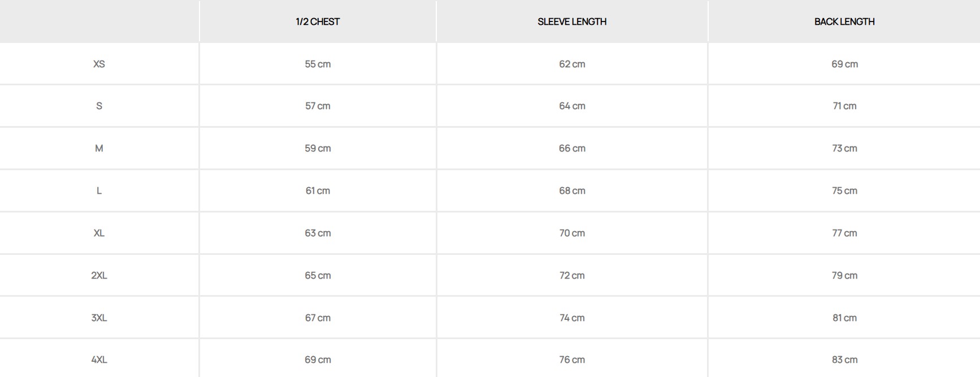Click the 83 cm back length cell
This screenshot has width=980, height=377.
pos(844,359)
